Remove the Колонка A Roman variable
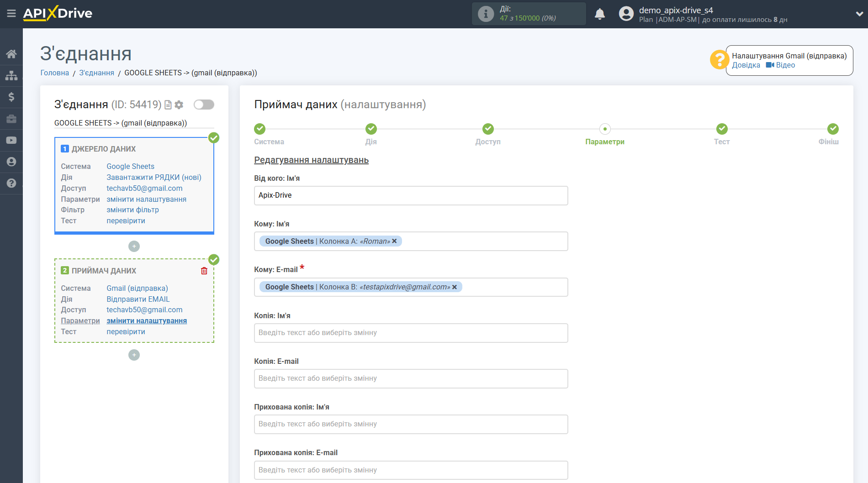The height and width of the screenshot is (483, 868). (394, 241)
